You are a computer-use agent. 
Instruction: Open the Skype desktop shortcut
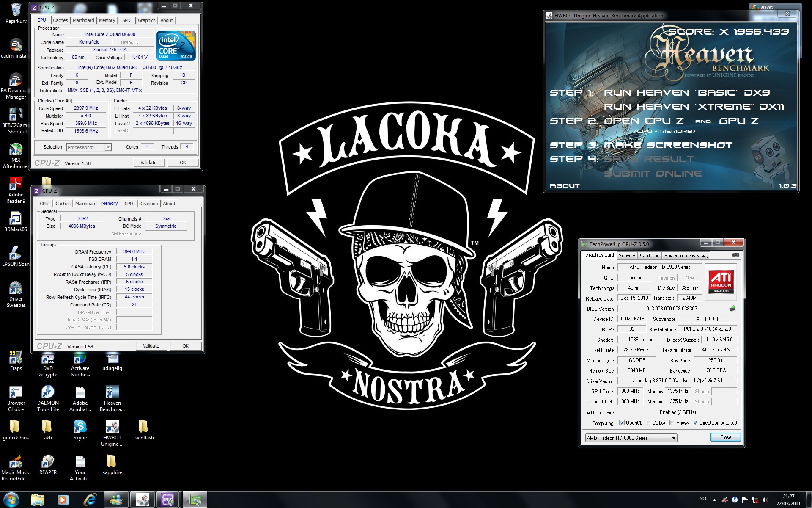pos(80,430)
